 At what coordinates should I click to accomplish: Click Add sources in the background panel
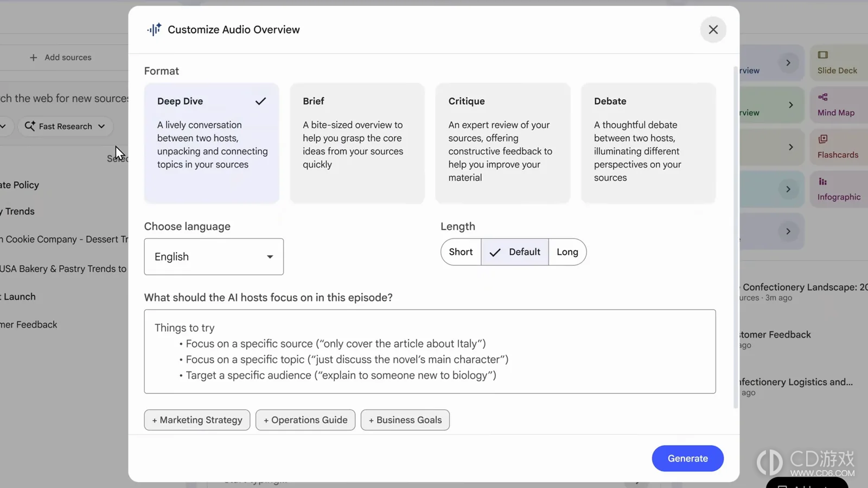(x=61, y=57)
